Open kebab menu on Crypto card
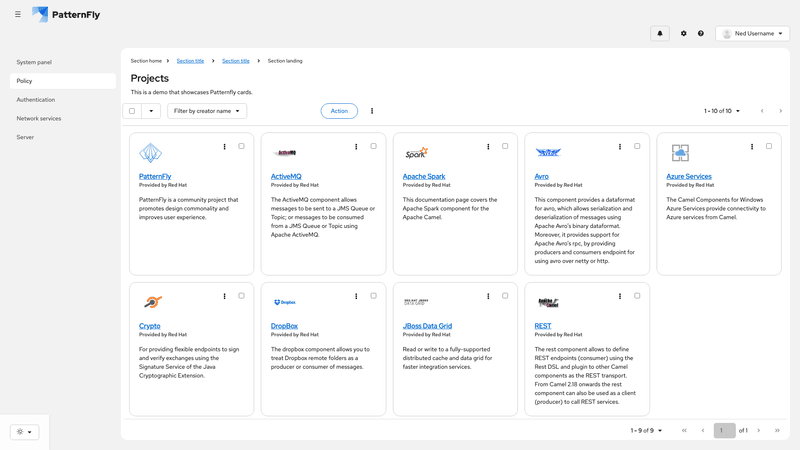 [224, 296]
